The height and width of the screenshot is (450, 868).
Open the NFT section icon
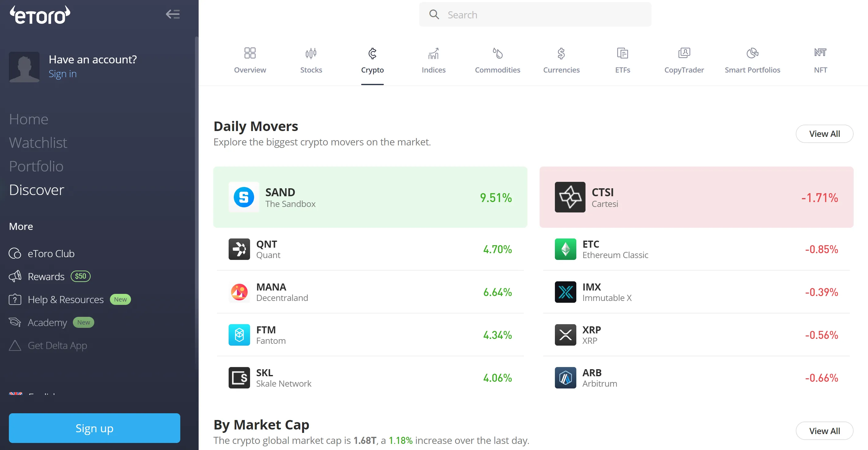(x=821, y=52)
